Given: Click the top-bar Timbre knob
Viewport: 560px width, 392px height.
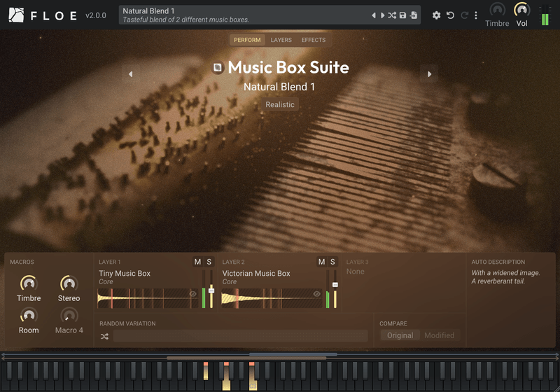Looking at the screenshot, I should 497,10.
